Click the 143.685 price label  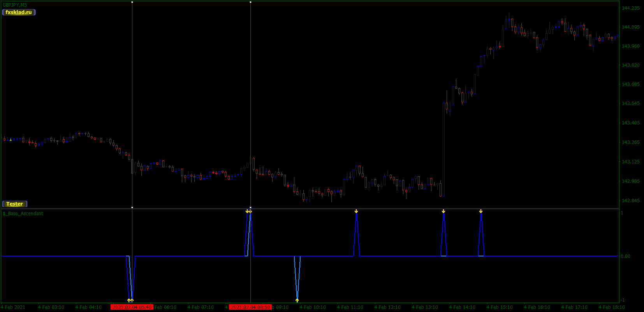click(x=631, y=84)
